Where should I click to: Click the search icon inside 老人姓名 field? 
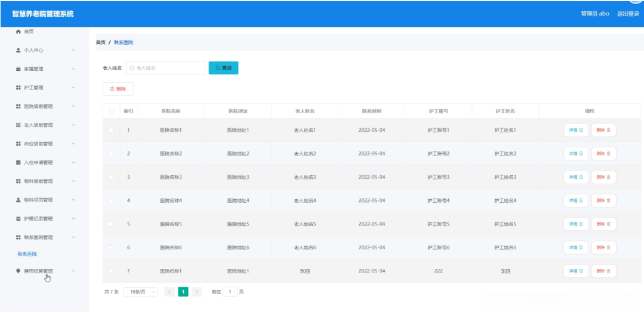[x=133, y=68]
